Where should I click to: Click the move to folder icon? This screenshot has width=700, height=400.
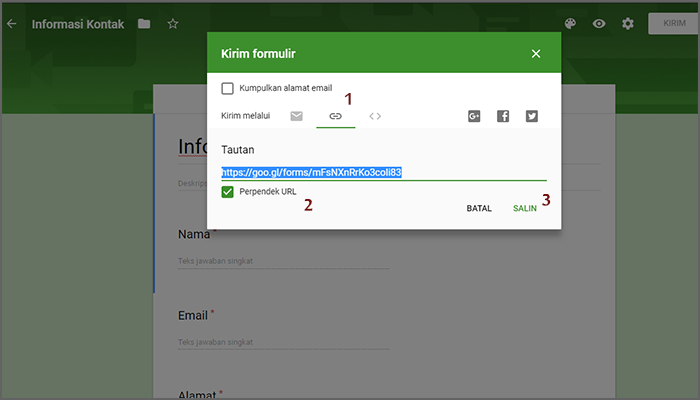pos(144,24)
